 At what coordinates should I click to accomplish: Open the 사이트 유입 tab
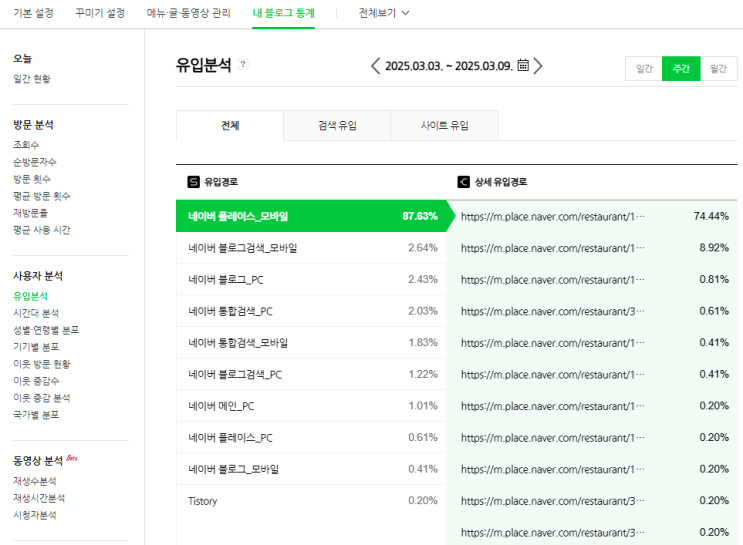tap(444, 126)
